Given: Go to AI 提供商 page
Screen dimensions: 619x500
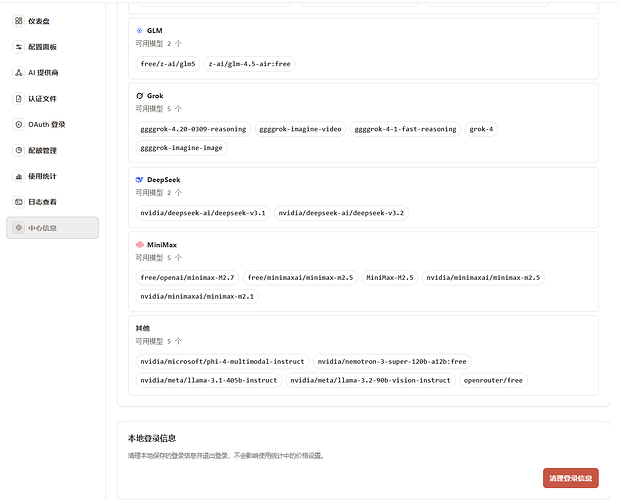Looking at the screenshot, I should click(x=53, y=73).
